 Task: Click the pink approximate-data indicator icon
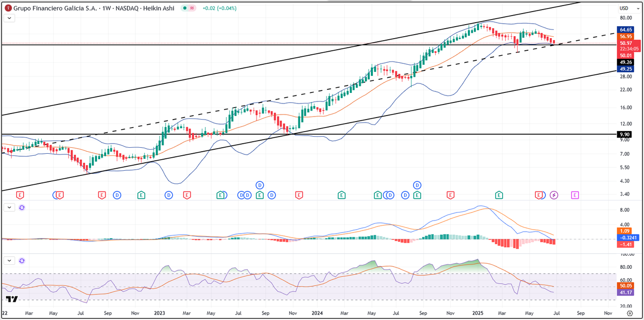pyautogui.click(x=192, y=8)
